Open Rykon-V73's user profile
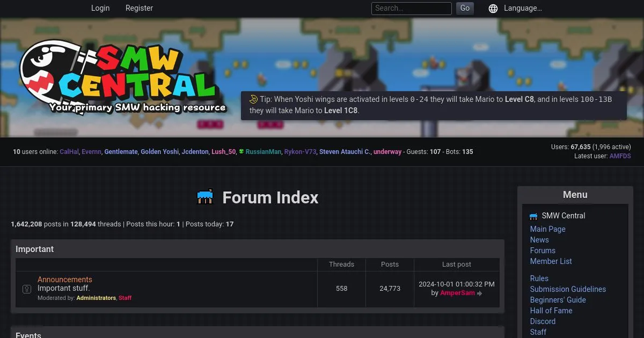 (x=300, y=152)
